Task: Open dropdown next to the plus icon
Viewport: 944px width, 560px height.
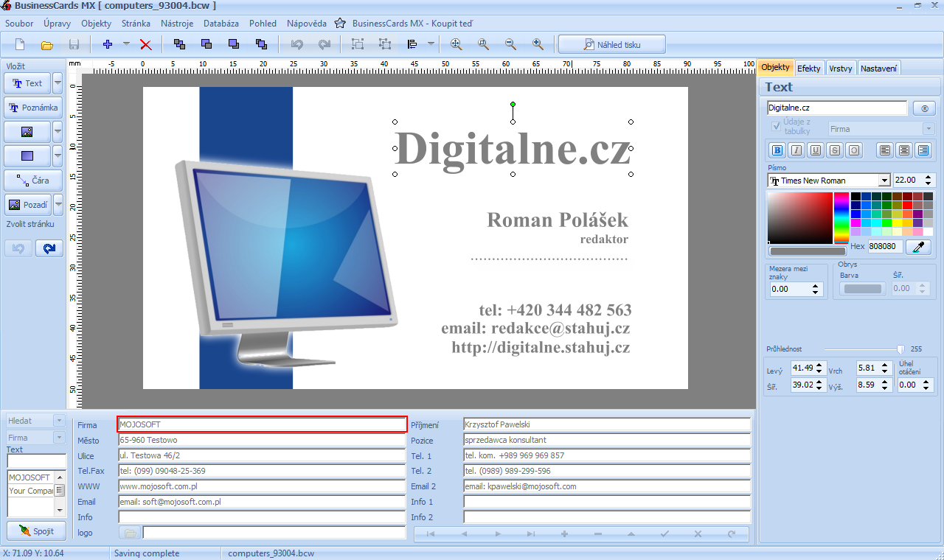Action: point(126,44)
